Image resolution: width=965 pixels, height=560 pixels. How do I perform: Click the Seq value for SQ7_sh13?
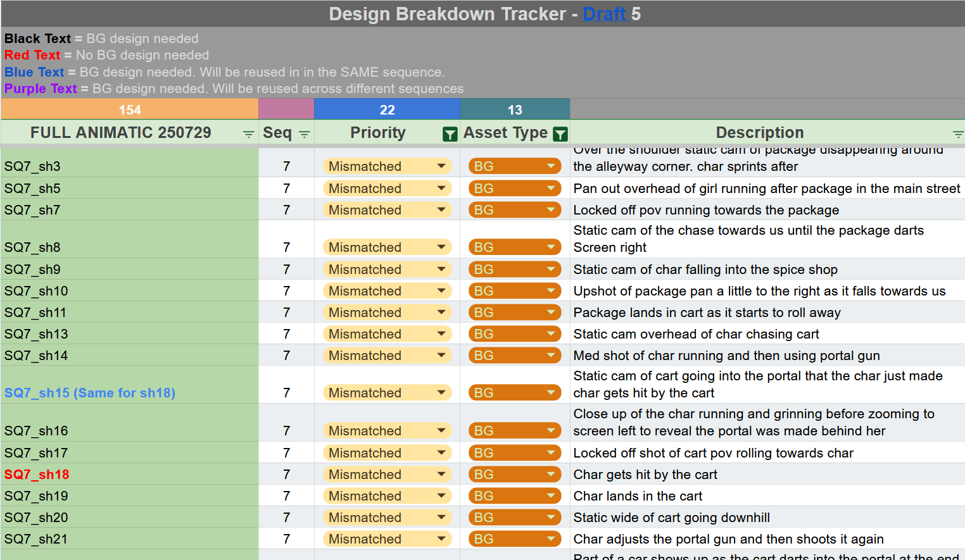click(286, 334)
